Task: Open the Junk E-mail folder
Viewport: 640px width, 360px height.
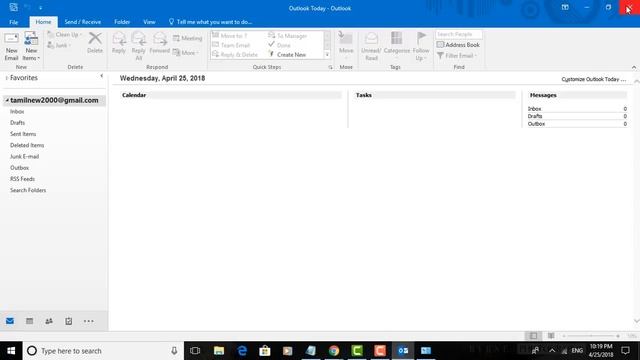Action: pos(24,156)
